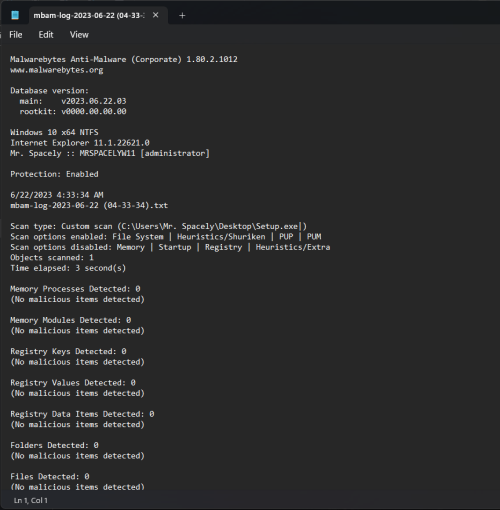Click the Files Detected: 0 line
This screenshot has width=500, height=510.
pos(50,477)
